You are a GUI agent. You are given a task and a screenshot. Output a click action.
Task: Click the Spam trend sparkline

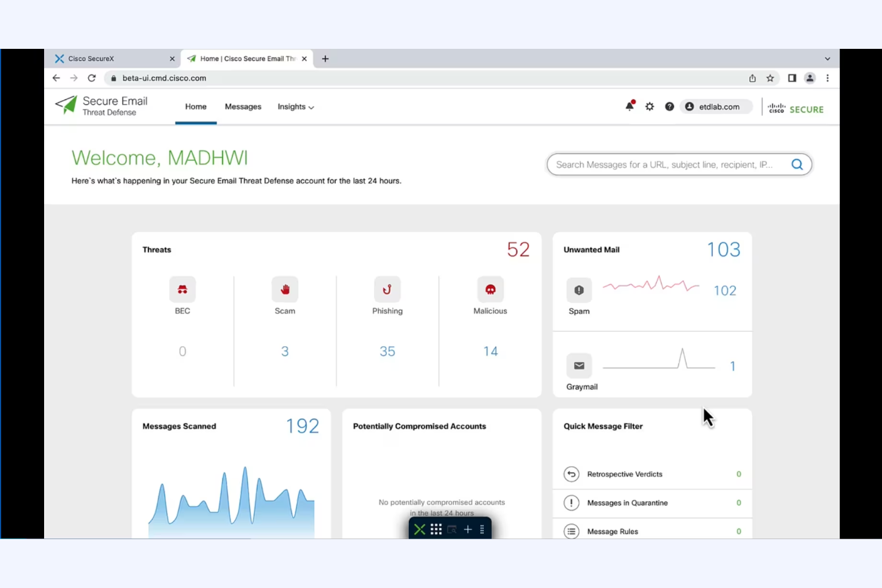coord(651,285)
